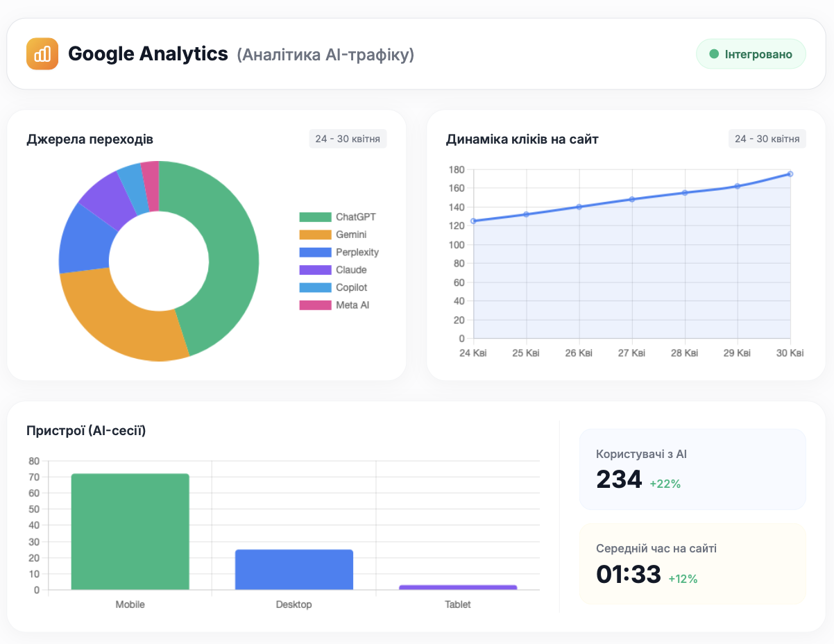Select the 24 Кві data point on line chart
This screenshot has height=644, width=834.
pos(473,221)
